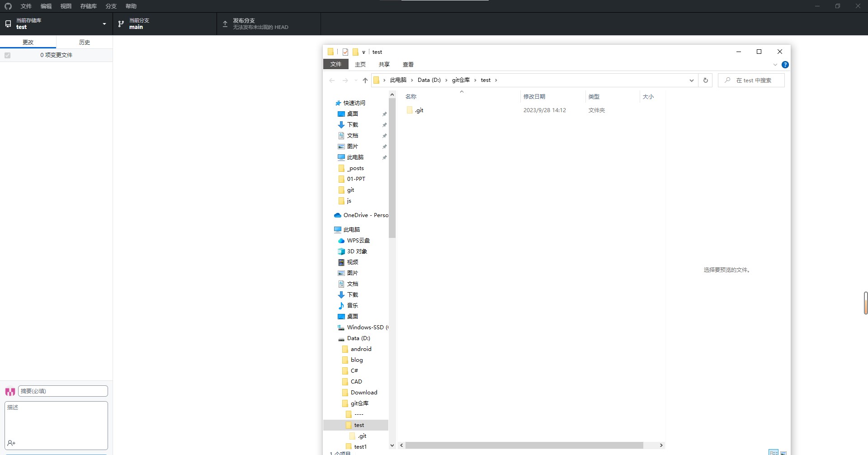Click the Explorer help question mark icon
868x455 pixels.
785,65
